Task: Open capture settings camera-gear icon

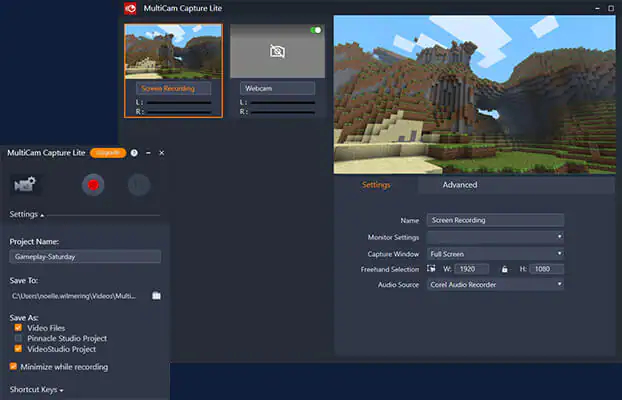Action: tap(25, 185)
